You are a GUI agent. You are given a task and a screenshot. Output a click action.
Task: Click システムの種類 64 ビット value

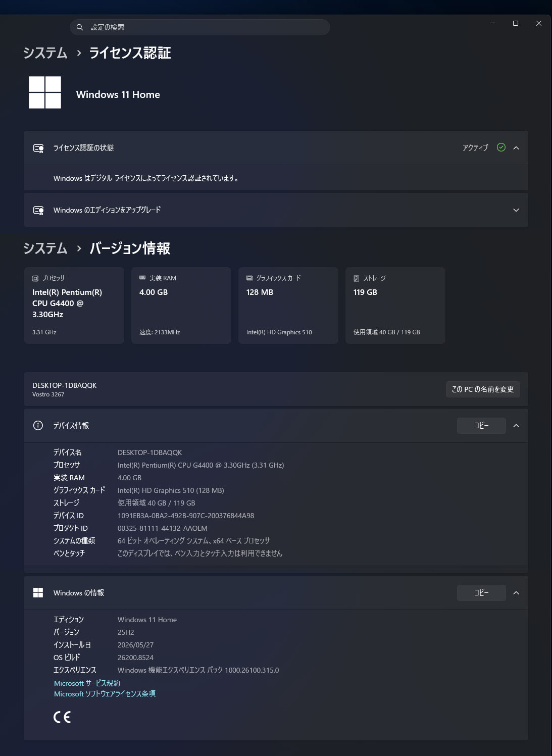tap(194, 541)
